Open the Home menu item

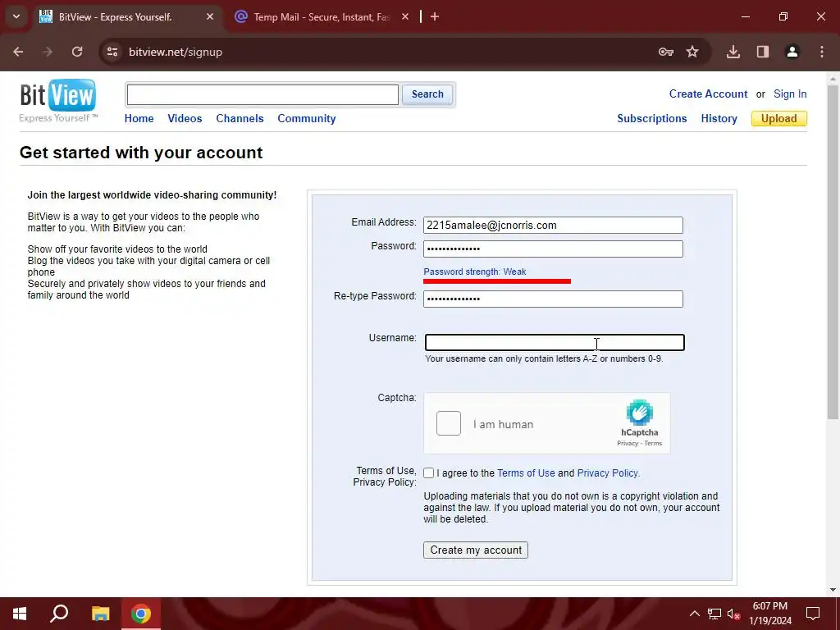click(139, 118)
